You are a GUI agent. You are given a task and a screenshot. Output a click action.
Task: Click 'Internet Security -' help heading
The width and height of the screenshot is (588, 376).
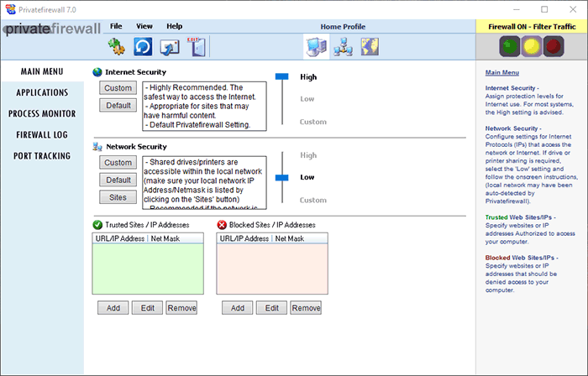(x=512, y=88)
